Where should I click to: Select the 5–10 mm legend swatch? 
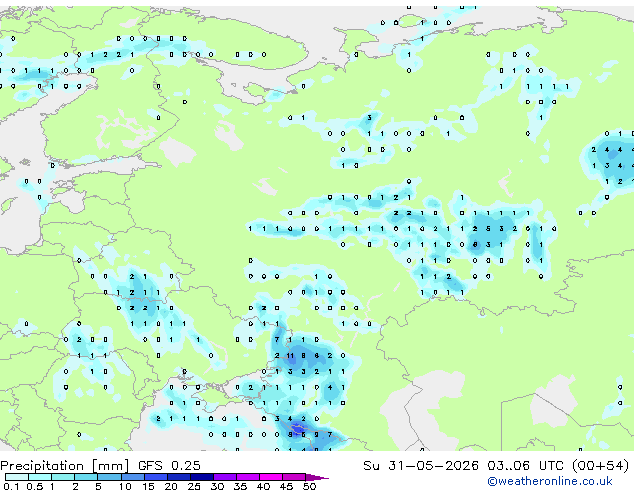109,477
